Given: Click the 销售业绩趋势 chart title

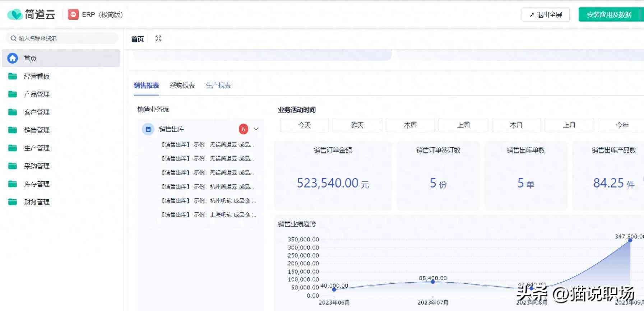Looking at the screenshot, I should click(297, 224).
